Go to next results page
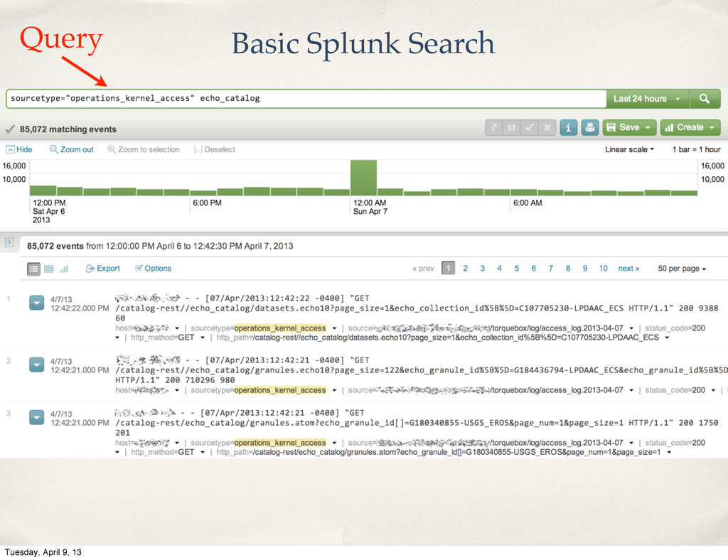The image size is (728, 560). [628, 269]
